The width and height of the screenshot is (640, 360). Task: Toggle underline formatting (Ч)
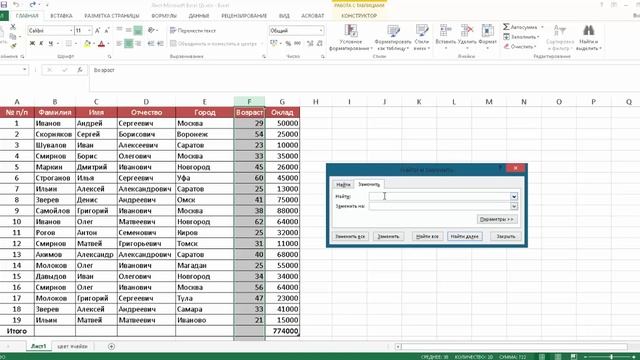pyautogui.click(x=51, y=43)
